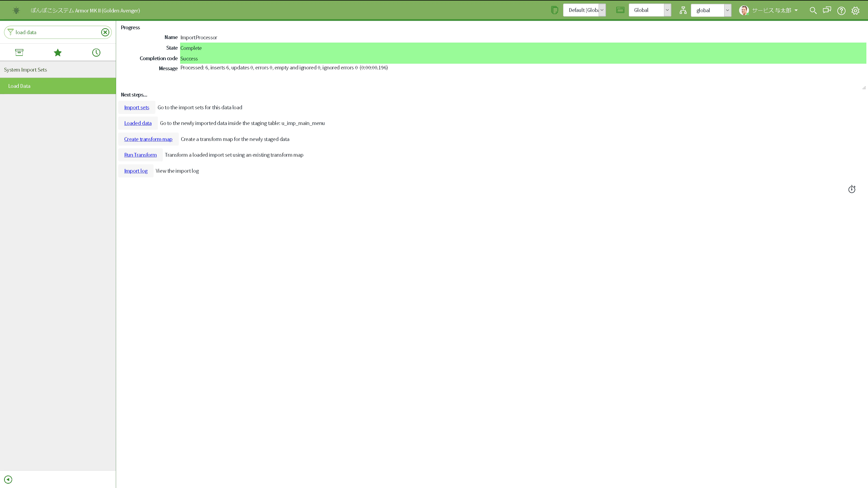Open the Global application dropdown

650,10
